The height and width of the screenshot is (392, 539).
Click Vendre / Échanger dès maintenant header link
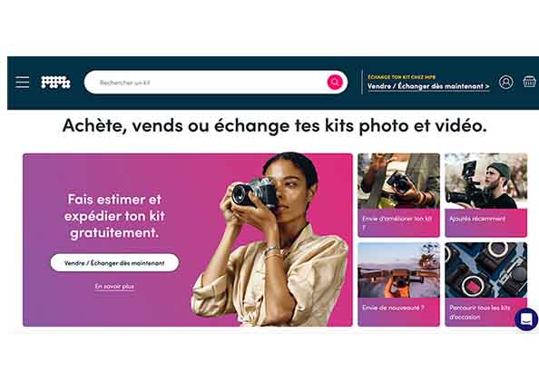coord(428,86)
